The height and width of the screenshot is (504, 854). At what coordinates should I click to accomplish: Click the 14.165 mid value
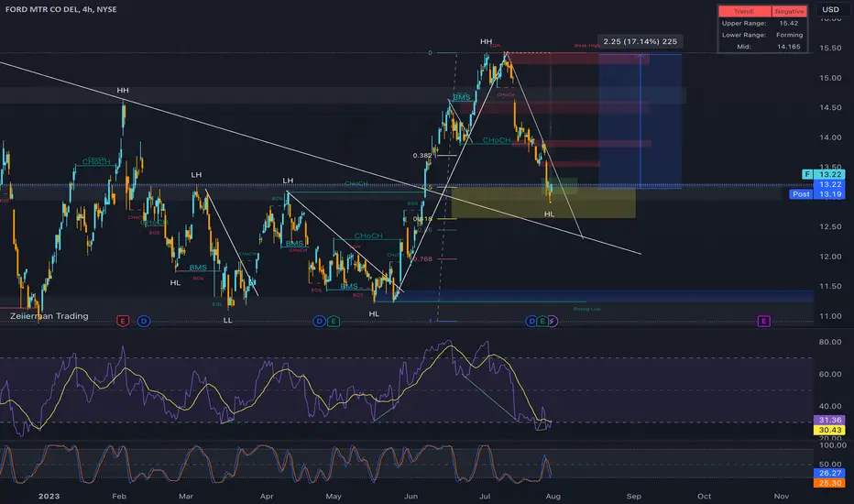tap(789, 47)
